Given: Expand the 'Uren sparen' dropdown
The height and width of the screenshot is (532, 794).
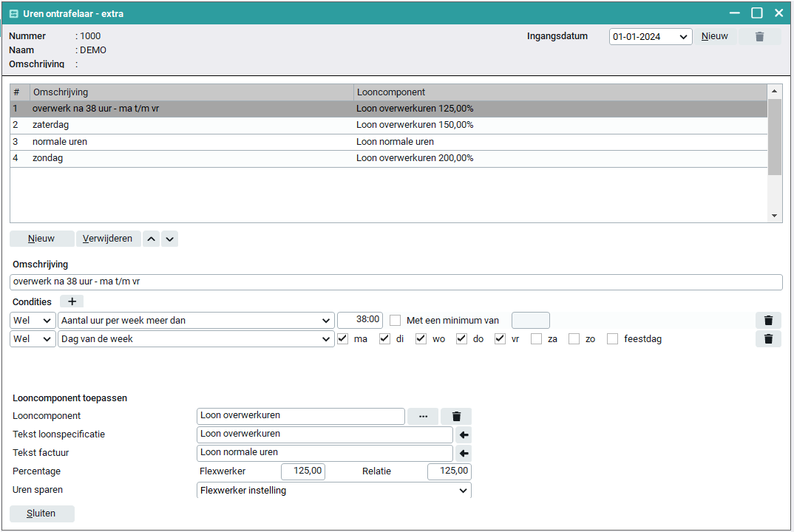Looking at the screenshot, I should pyautogui.click(x=463, y=491).
